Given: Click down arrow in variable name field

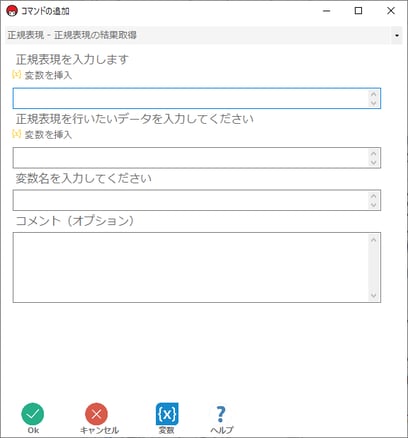Looking at the screenshot, I should point(373,205).
